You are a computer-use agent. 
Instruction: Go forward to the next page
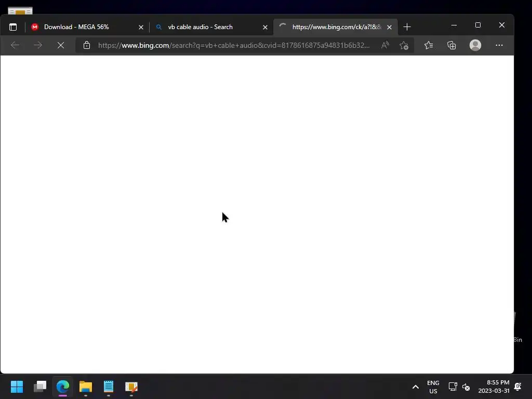click(x=38, y=45)
